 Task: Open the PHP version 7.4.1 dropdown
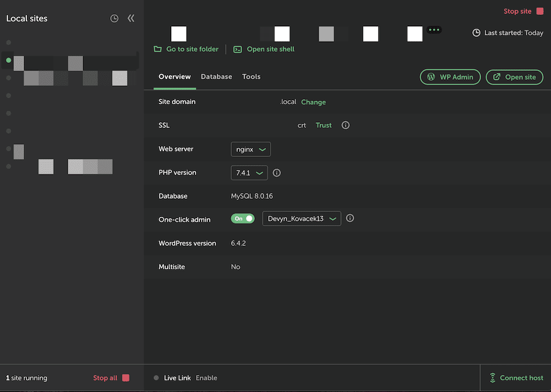pos(249,172)
